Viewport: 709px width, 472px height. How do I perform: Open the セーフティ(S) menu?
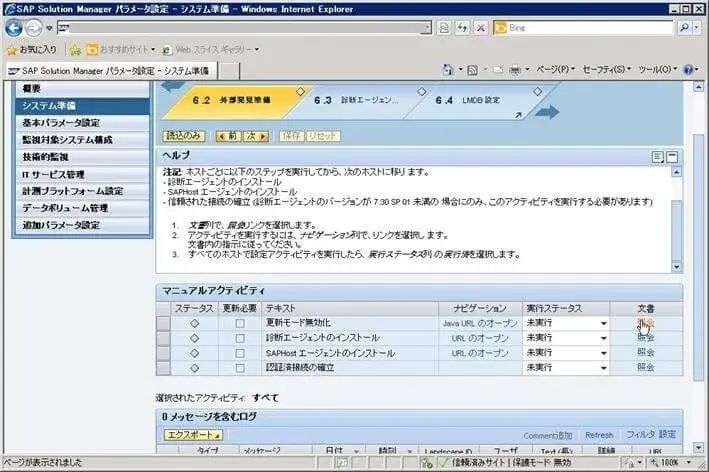[x=606, y=70]
